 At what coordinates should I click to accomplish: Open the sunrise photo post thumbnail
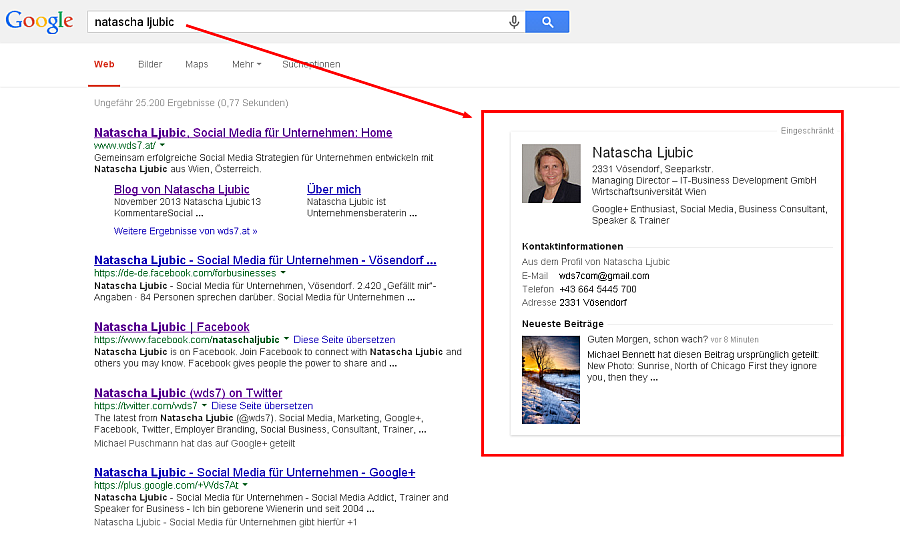(x=551, y=380)
